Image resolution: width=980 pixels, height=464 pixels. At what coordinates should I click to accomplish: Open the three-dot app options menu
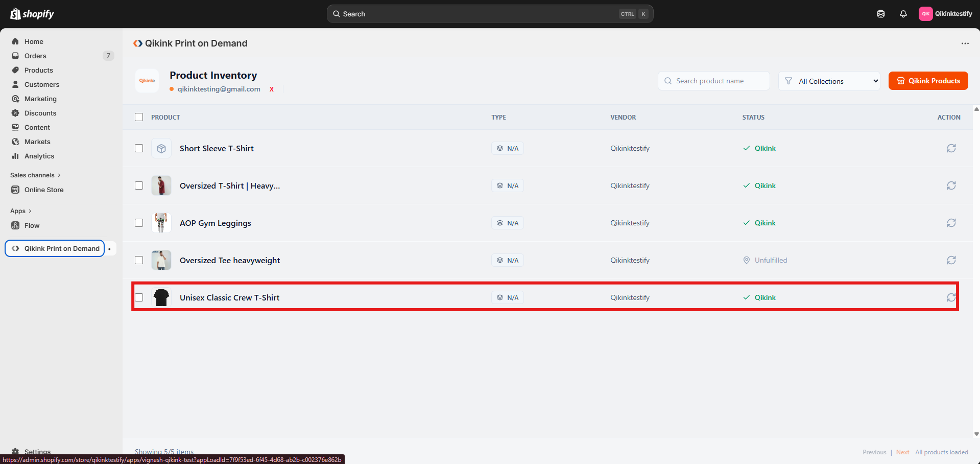point(965,43)
